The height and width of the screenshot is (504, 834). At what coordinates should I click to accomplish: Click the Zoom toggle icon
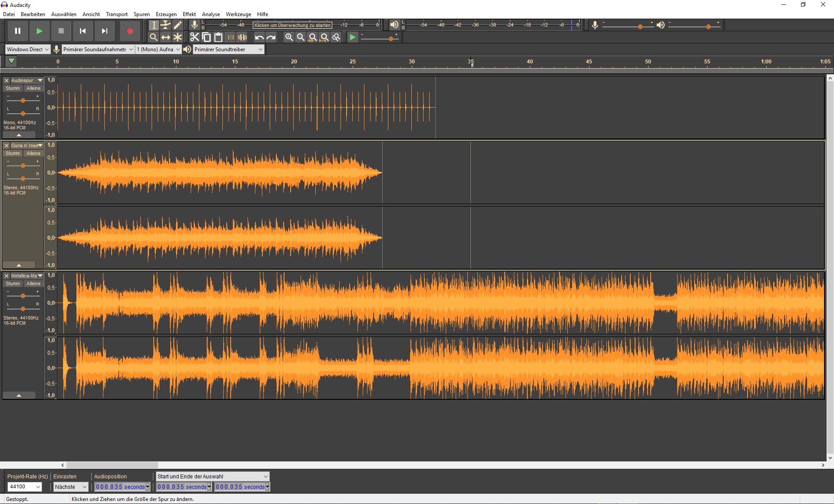[x=336, y=37]
